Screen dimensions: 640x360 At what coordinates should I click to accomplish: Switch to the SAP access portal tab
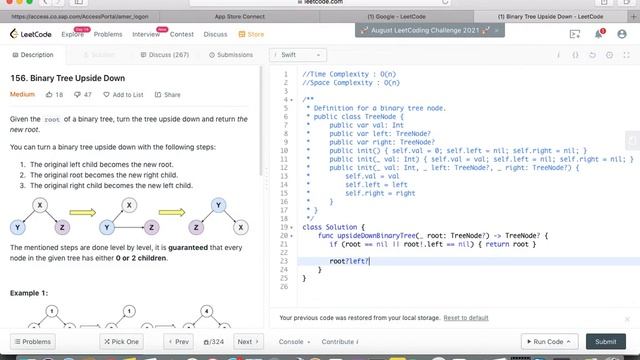pyautogui.click(x=80, y=17)
